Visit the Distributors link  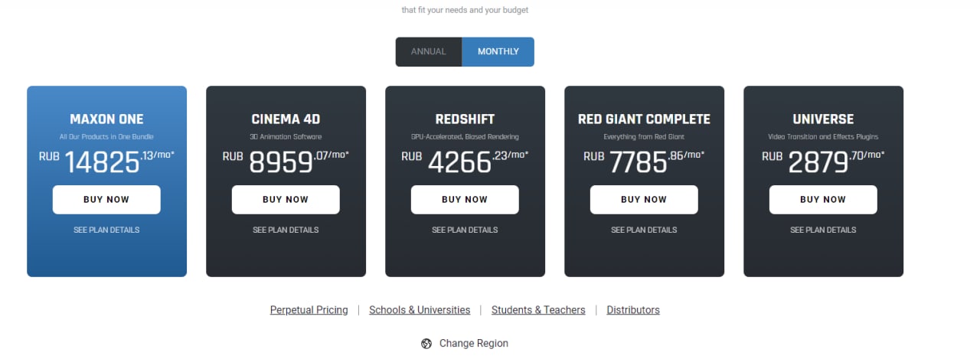[x=633, y=310]
